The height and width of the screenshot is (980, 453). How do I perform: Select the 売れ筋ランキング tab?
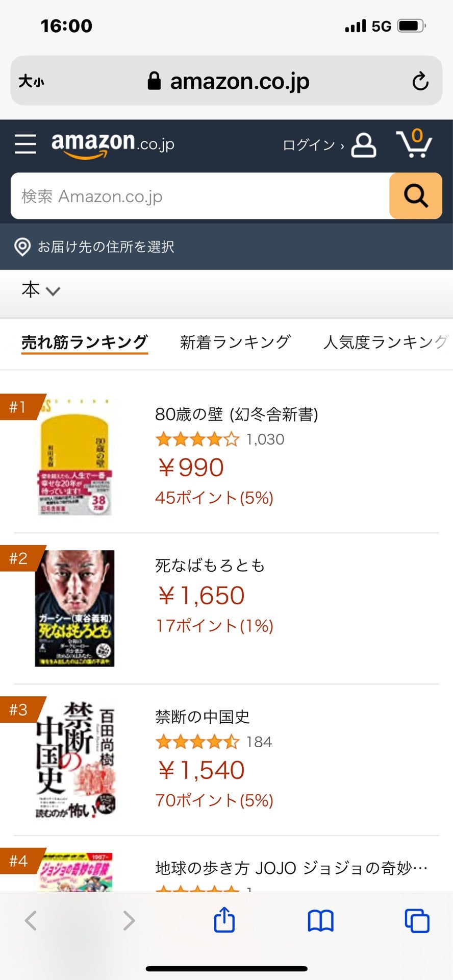point(85,342)
